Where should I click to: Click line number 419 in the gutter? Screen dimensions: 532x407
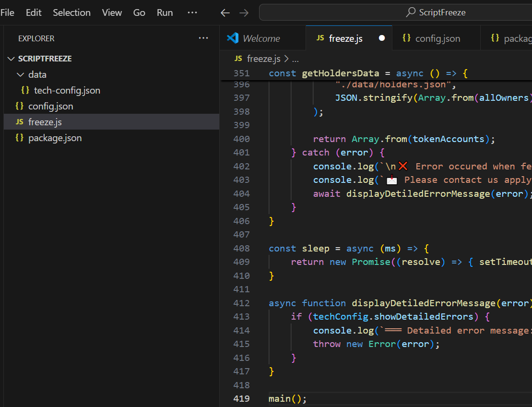(x=241, y=398)
